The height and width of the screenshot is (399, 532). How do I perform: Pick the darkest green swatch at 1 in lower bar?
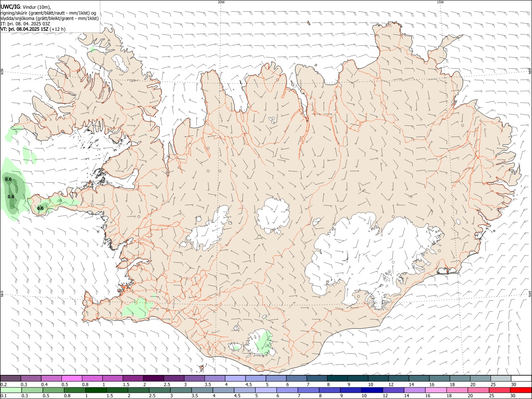coord(96,390)
